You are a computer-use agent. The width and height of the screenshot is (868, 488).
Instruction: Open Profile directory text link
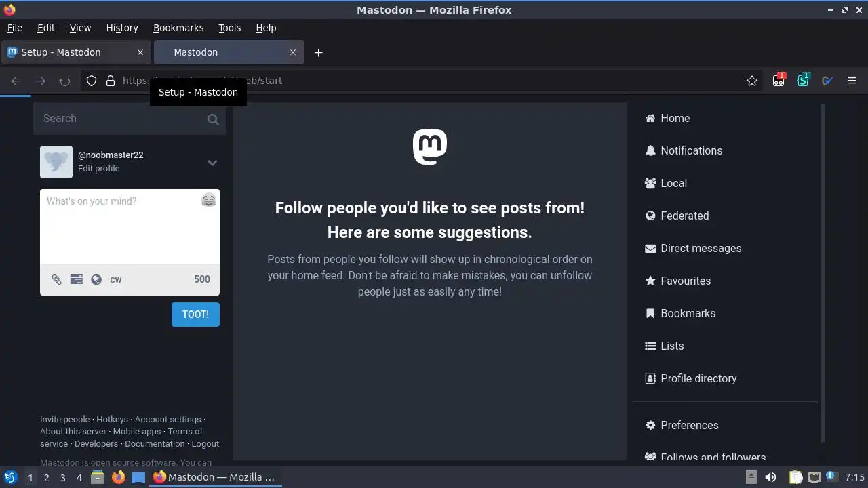point(698,378)
